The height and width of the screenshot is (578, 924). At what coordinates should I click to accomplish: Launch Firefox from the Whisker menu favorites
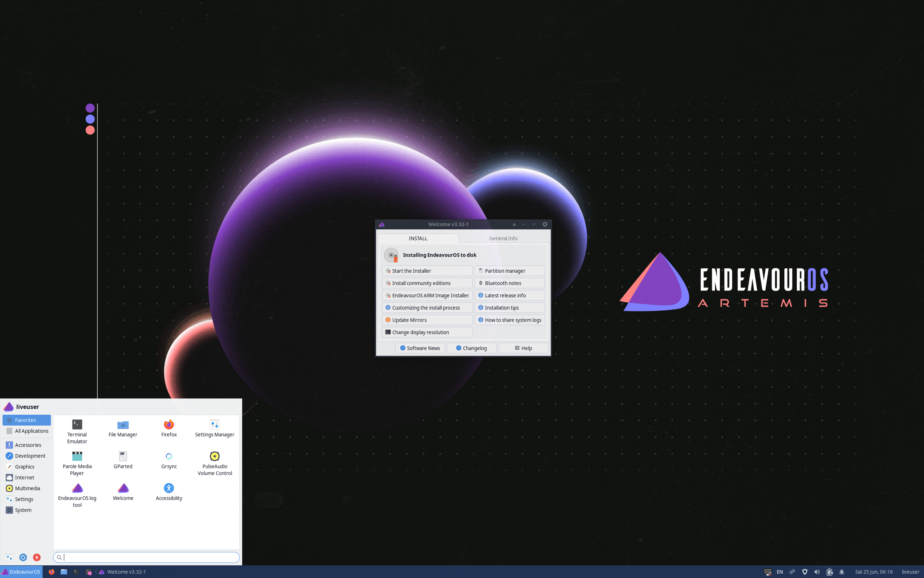coord(169,428)
